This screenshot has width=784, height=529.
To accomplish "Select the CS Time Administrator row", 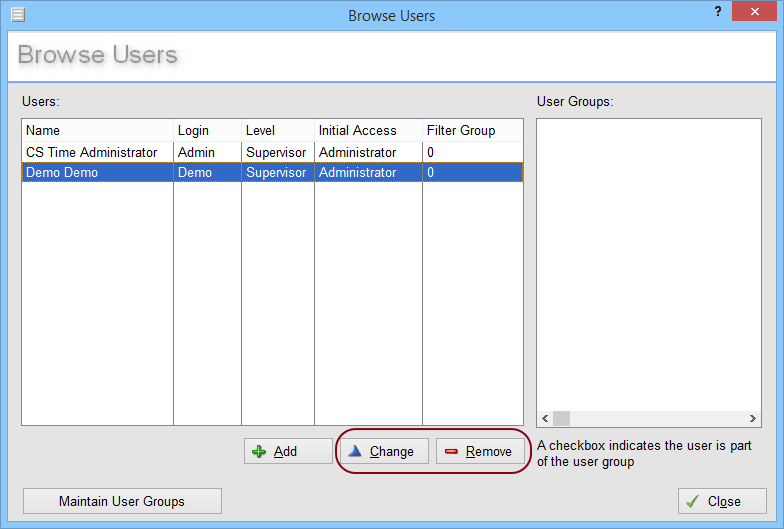I will 272,152.
